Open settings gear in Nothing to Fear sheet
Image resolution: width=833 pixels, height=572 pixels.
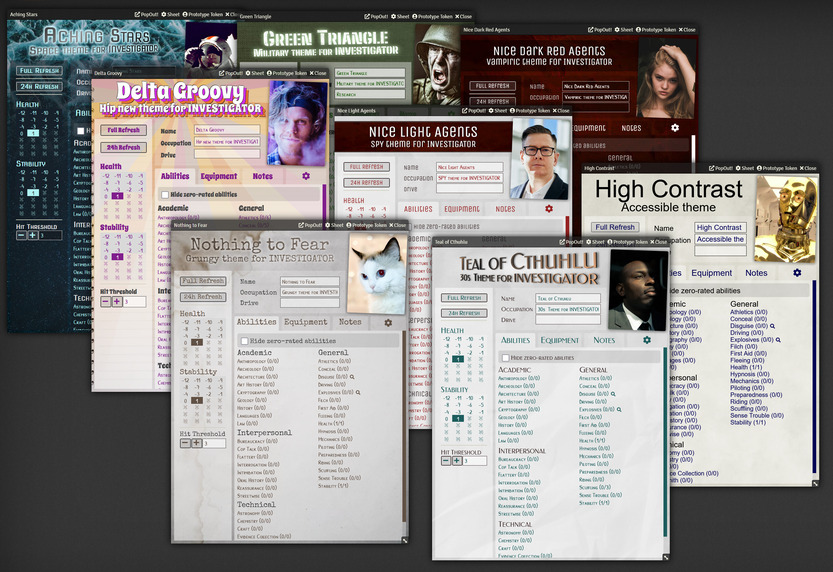[x=388, y=322]
